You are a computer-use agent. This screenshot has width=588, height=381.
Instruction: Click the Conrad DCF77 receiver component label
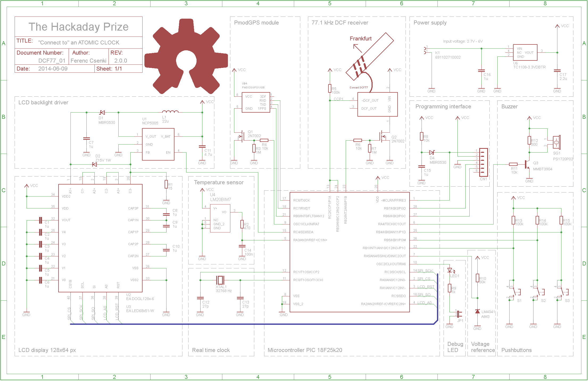point(358,87)
